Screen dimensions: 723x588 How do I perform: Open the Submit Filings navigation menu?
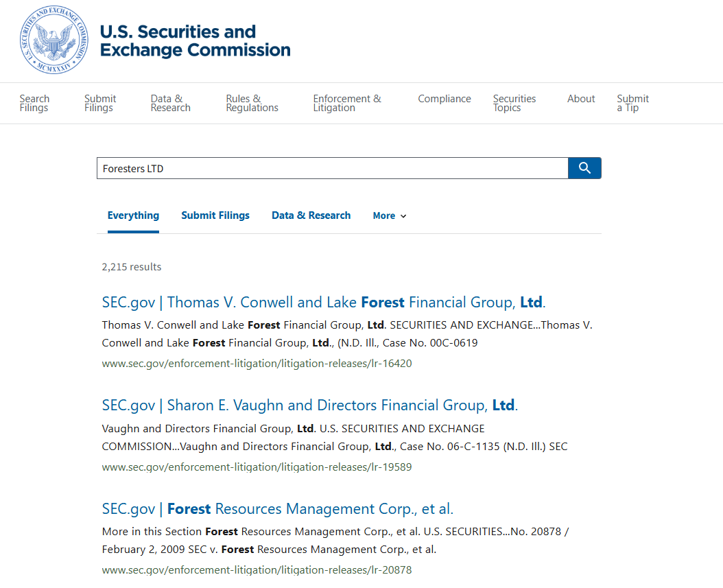point(100,103)
